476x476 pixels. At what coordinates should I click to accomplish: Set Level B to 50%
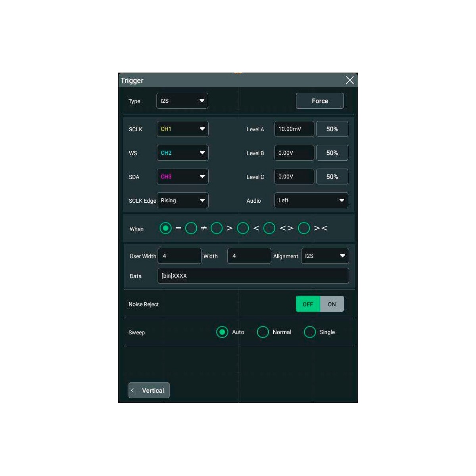(x=332, y=153)
